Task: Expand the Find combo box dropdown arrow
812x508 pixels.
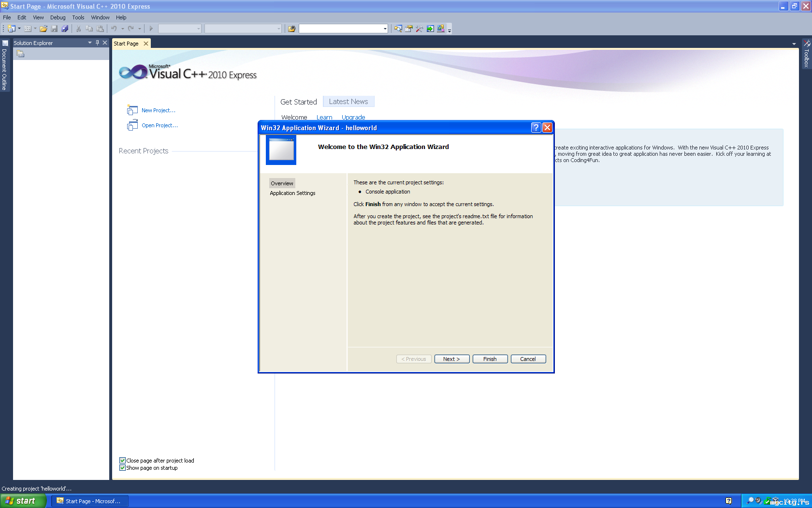Action: coord(385,29)
